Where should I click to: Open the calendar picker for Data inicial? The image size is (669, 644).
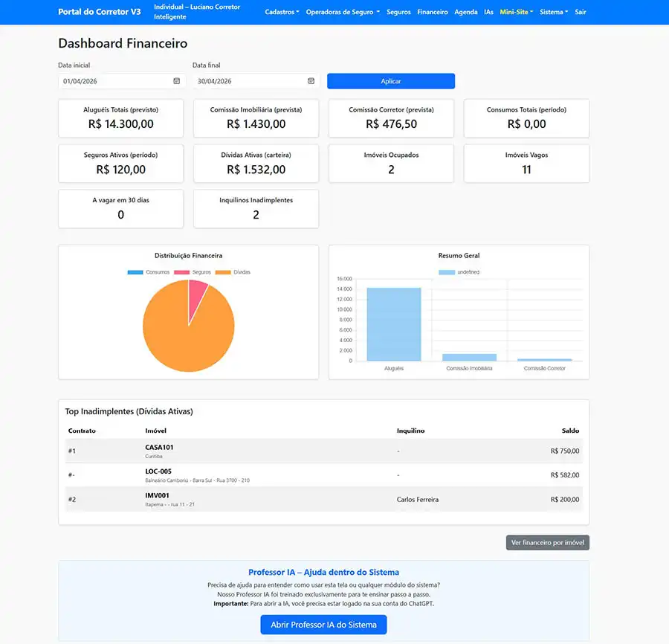[x=175, y=80]
